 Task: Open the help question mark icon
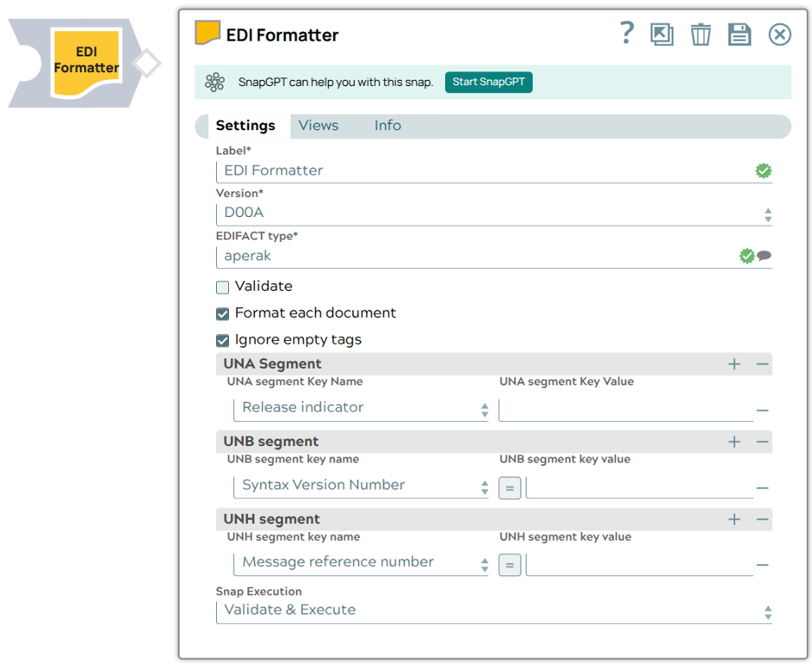click(627, 34)
